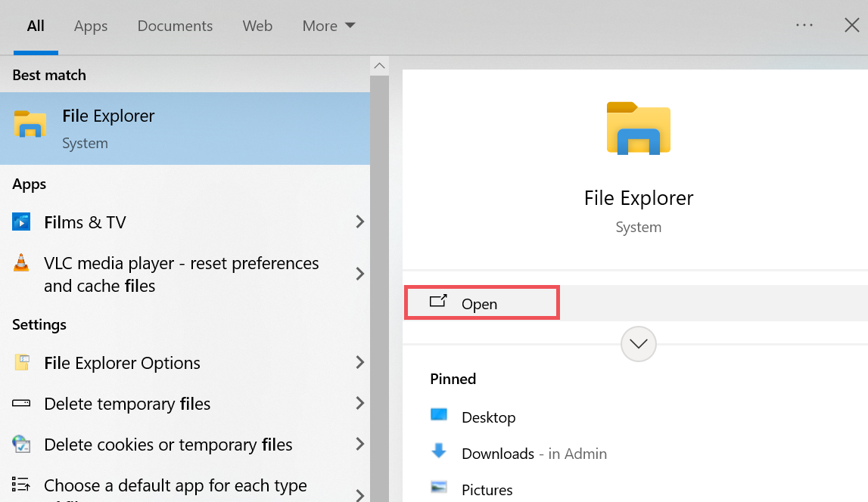
Task: Click the pinned Downloads arrow icon
Action: tap(438, 451)
